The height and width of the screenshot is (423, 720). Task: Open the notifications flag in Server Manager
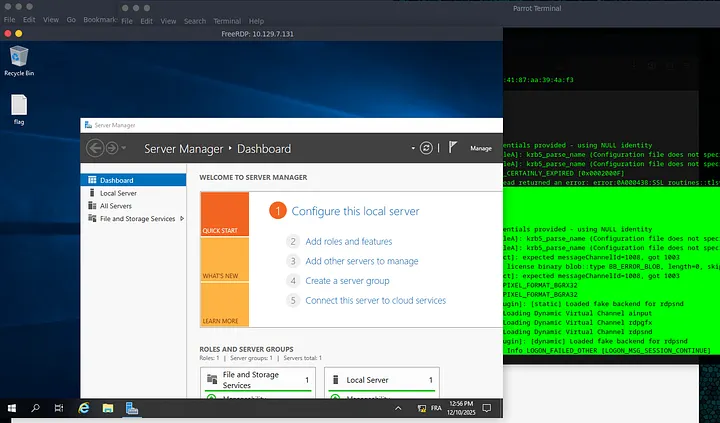pos(453,148)
